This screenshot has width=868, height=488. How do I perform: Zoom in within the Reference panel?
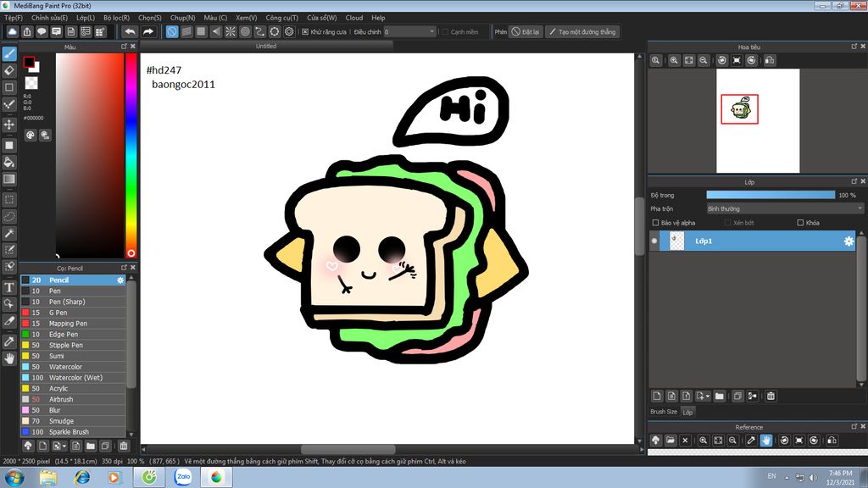[x=703, y=441]
